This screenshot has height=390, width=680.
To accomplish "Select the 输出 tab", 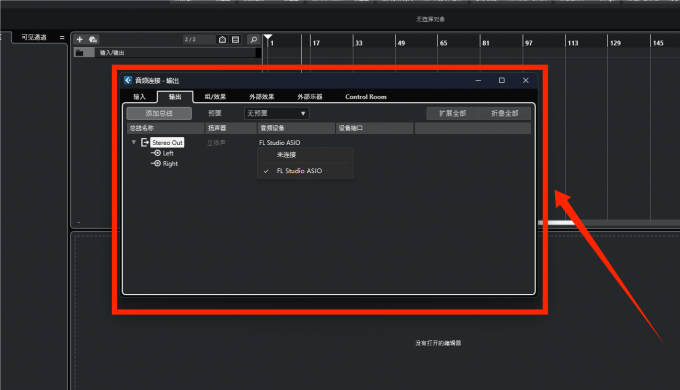I will tap(175, 97).
